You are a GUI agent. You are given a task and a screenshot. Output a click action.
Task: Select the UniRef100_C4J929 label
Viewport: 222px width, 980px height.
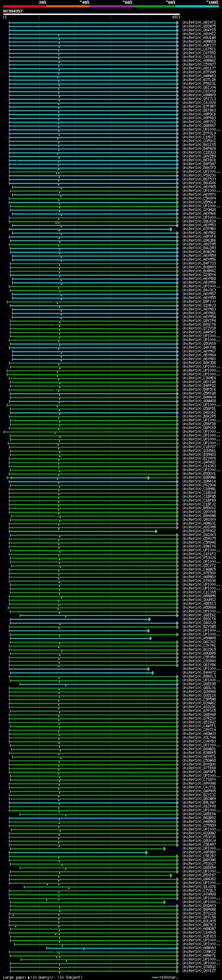click(x=199, y=103)
